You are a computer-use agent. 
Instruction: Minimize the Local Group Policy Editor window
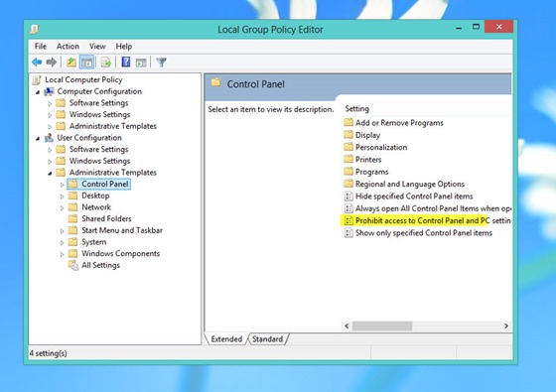(459, 28)
